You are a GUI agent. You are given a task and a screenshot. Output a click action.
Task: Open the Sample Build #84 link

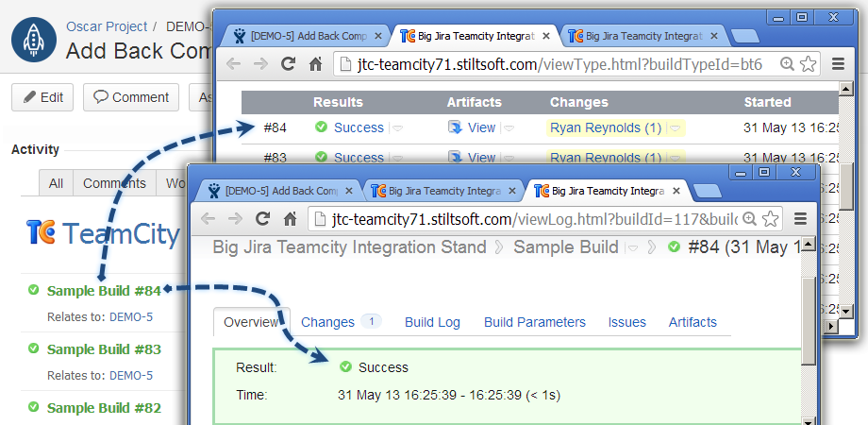coord(104,290)
